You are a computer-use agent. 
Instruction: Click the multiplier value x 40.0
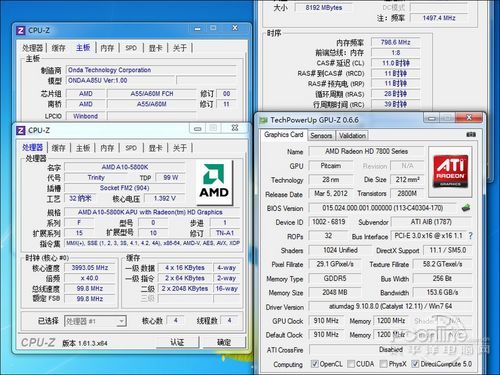90,278
